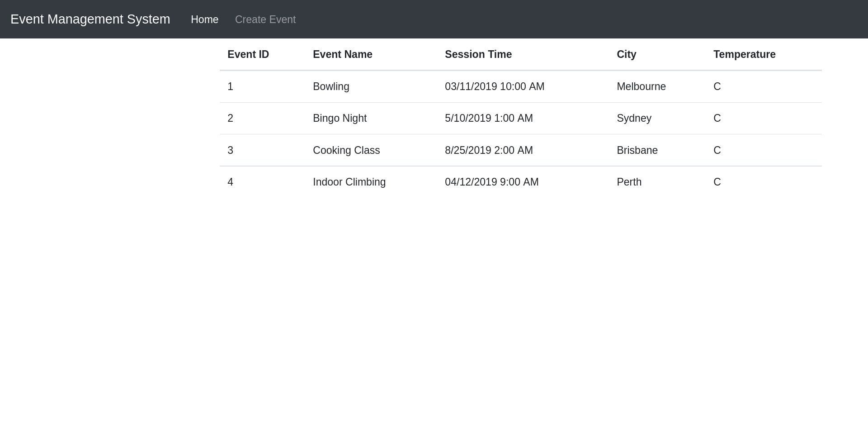Screen dimensions: 868x443
Task: Go to Create Event page
Action: pos(265,19)
